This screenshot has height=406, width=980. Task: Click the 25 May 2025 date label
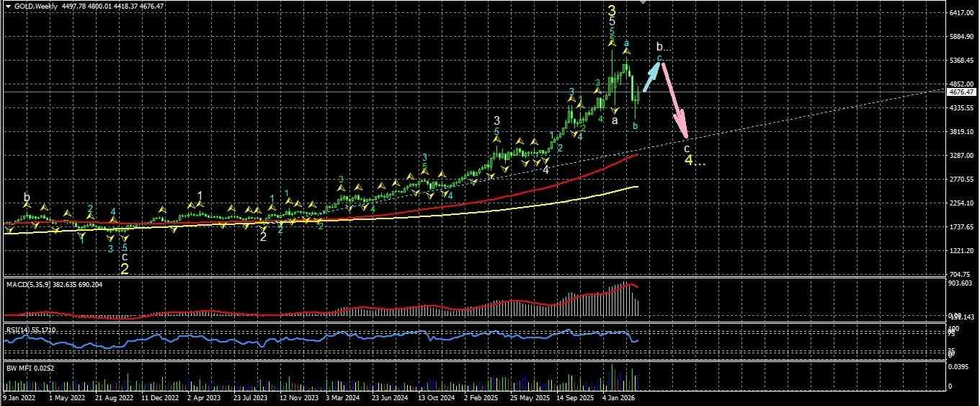529,397
